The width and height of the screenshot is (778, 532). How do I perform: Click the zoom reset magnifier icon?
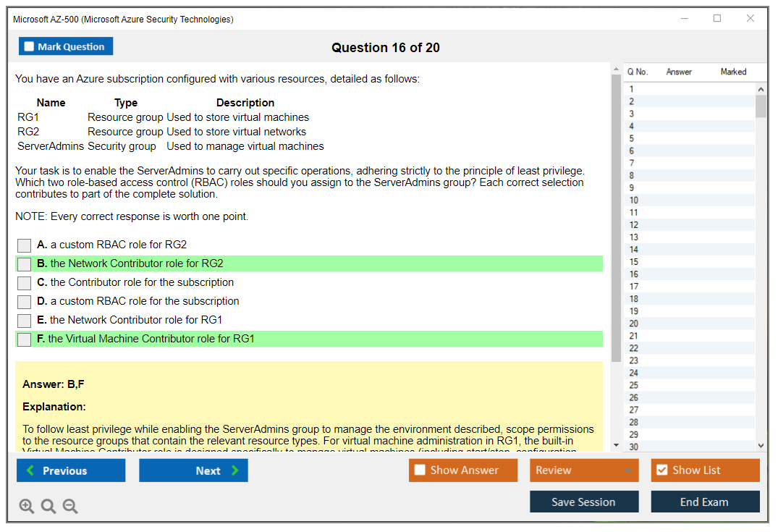(x=48, y=507)
